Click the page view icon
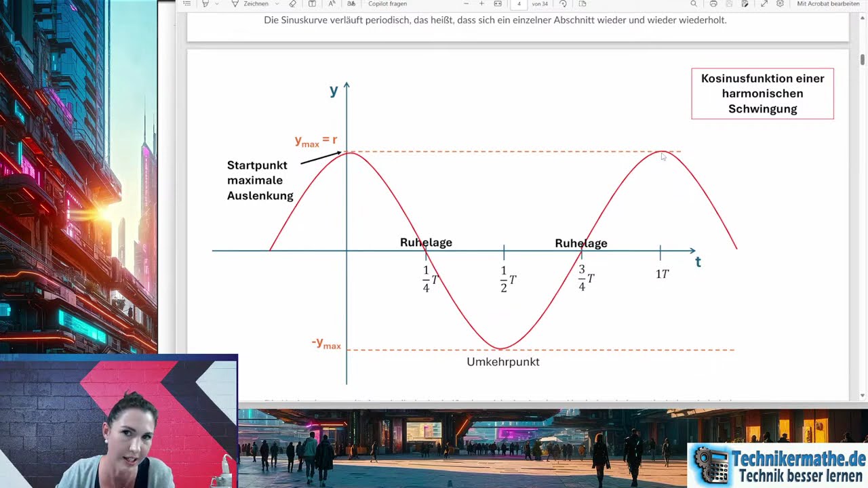The image size is (868, 488). point(582,4)
